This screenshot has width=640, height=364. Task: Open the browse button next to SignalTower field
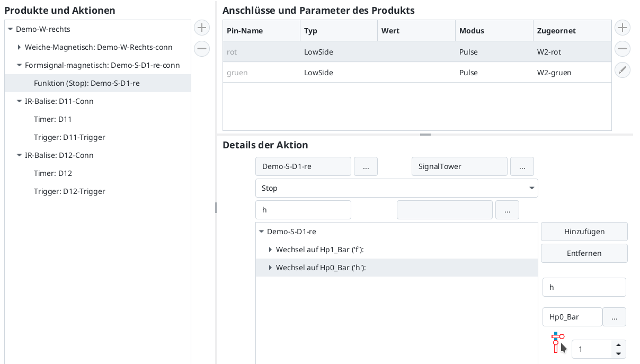coord(522,166)
